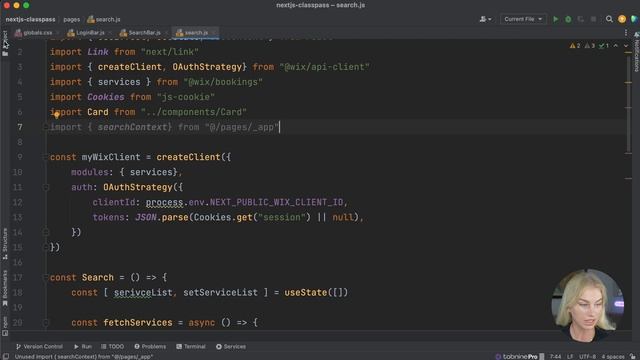Click the Unused import status bar message

tap(84, 357)
